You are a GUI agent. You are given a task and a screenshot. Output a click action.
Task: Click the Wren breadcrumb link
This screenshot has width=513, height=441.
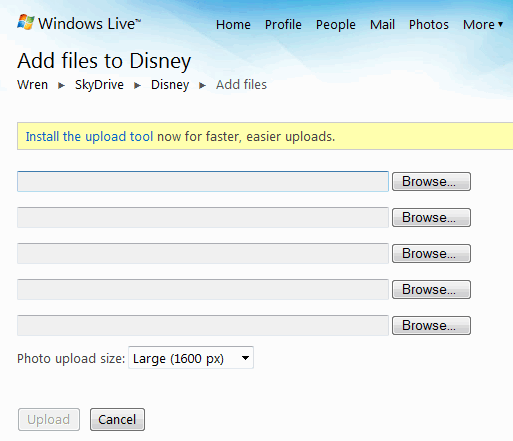click(x=33, y=85)
